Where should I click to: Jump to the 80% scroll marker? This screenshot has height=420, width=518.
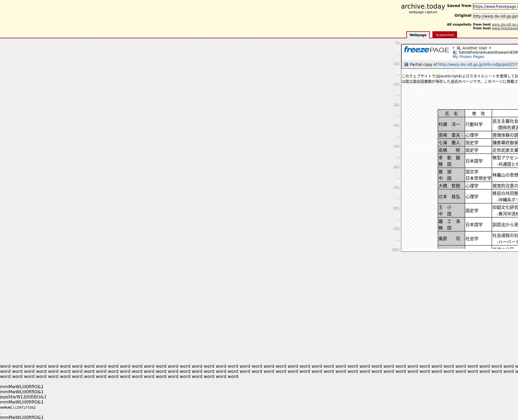click(x=396, y=208)
